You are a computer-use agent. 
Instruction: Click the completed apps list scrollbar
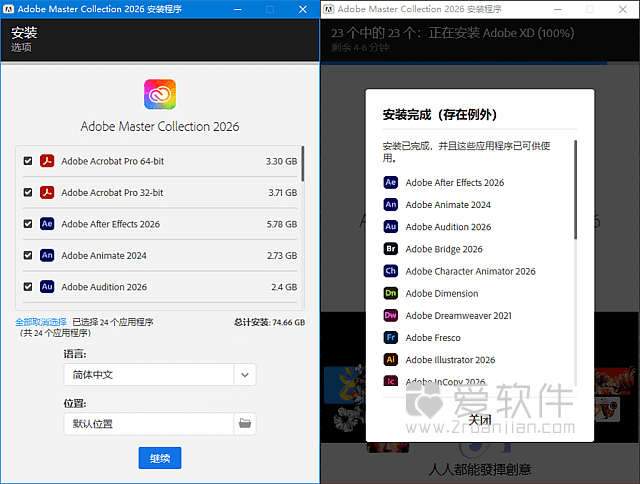576,190
